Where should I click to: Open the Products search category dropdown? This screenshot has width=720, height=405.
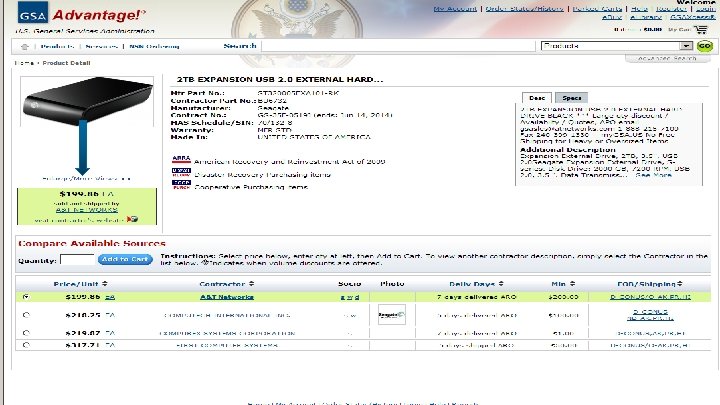point(617,46)
